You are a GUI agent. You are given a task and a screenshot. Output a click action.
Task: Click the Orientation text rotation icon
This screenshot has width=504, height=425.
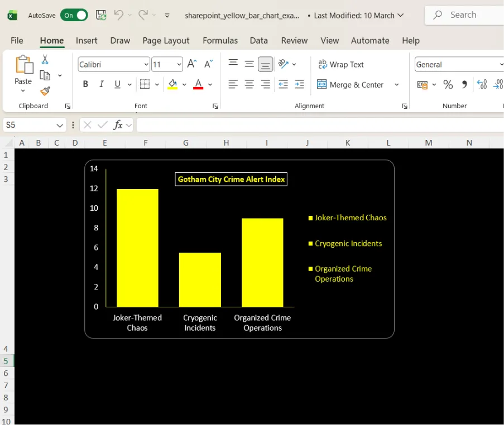coord(283,64)
